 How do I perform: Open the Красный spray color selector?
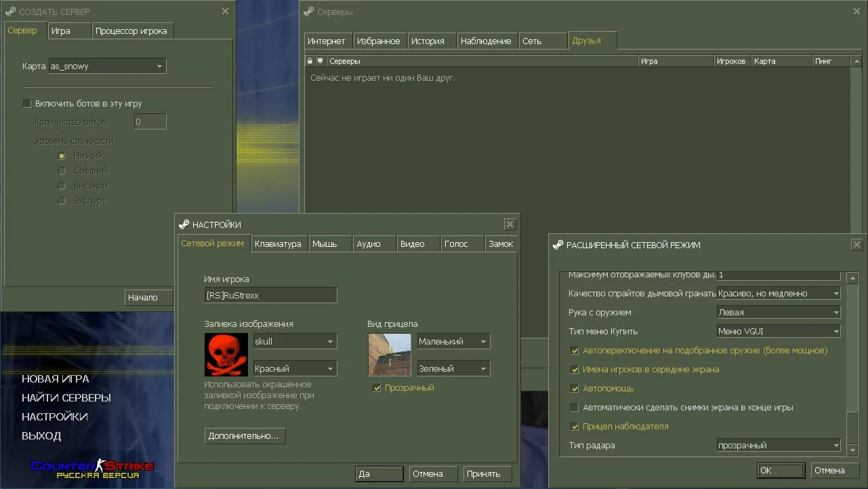(295, 368)
